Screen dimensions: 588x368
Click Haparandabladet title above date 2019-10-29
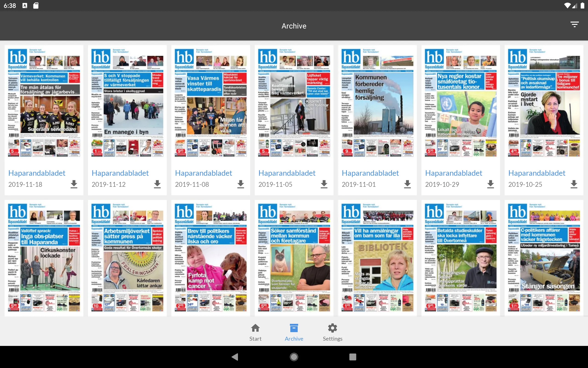pyautogui.click(x=453, y=173)
